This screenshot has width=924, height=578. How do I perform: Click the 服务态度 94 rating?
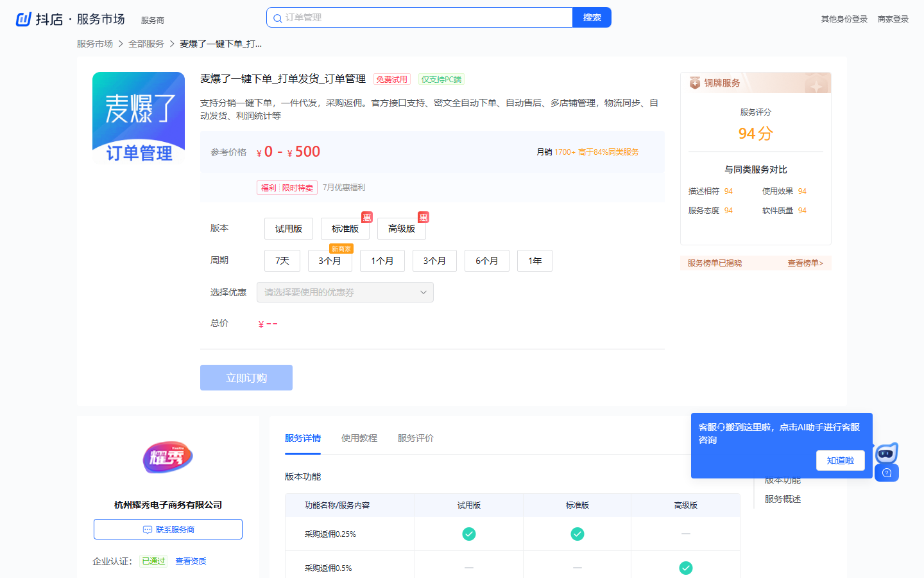[710, 211]
